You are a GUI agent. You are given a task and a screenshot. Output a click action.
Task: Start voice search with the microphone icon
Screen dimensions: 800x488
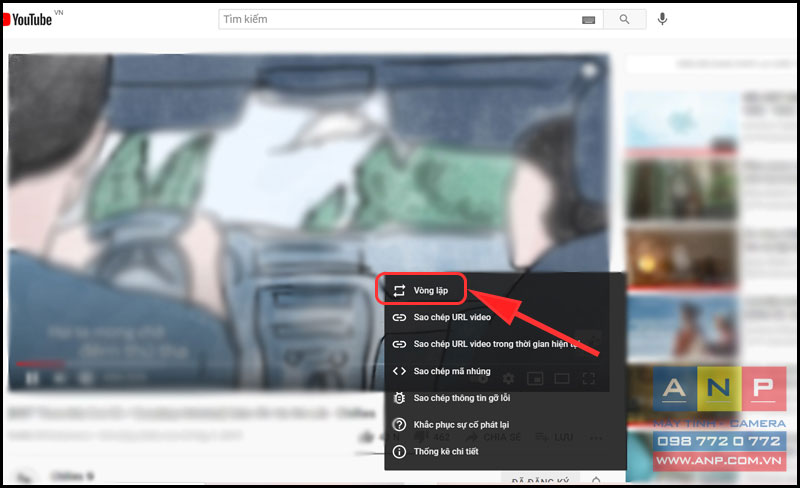pyautogui.click(x=662, y=19)
